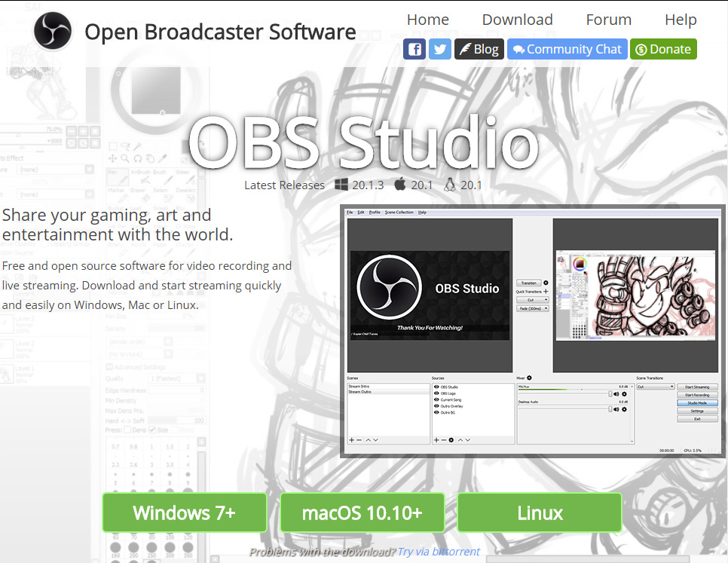Select the Stream Outro scene
Screen dimensions: 728x563
point(359,392)
